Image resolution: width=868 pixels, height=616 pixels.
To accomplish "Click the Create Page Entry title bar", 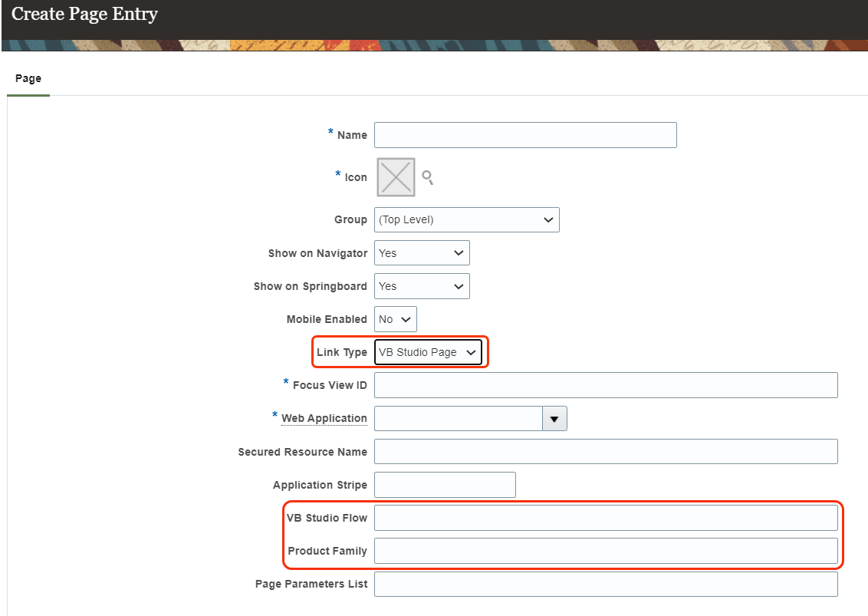I will (x=84, y=14).
